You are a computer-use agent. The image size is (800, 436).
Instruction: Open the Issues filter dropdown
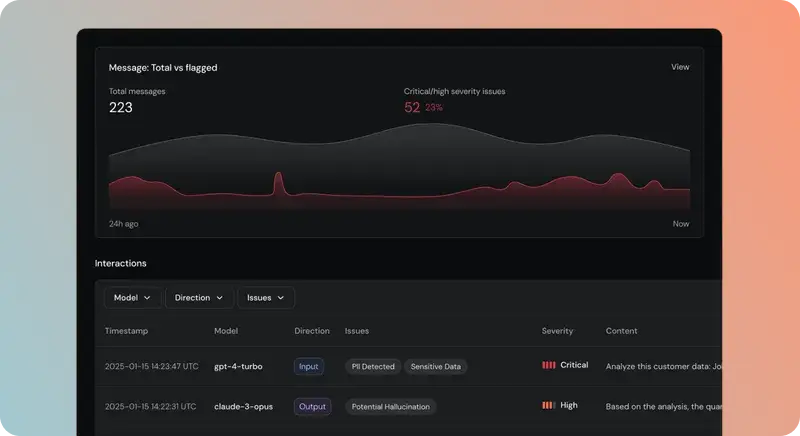click(x=265, y=298)
